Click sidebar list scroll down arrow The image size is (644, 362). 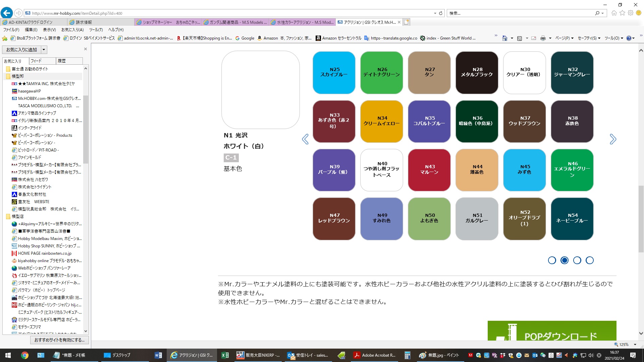click(x=86, y=331)
